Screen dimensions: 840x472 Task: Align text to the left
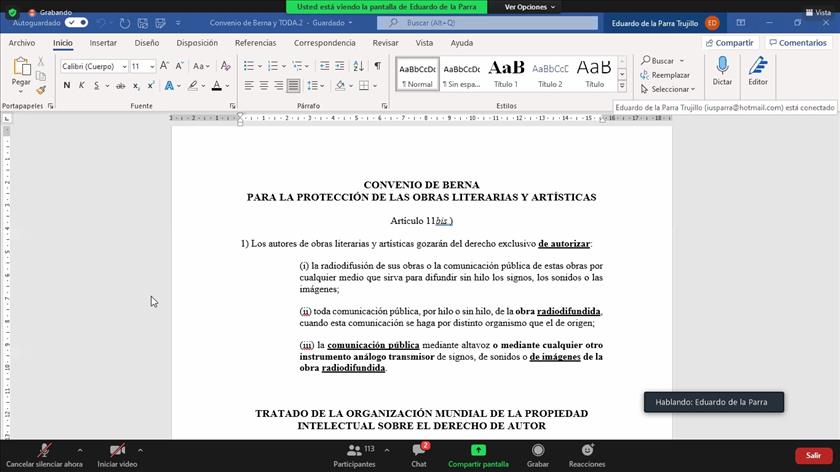tap(249, 85)
